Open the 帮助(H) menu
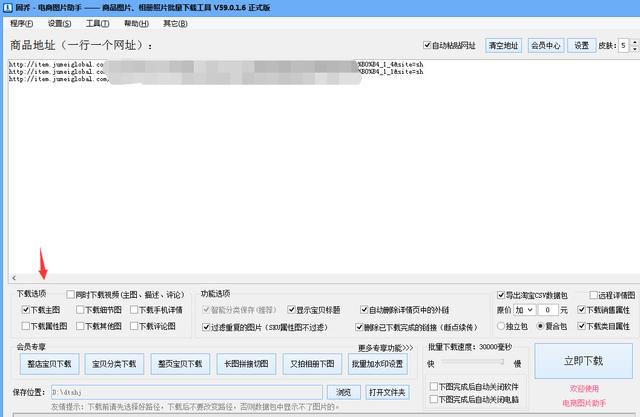 point(135,23)
